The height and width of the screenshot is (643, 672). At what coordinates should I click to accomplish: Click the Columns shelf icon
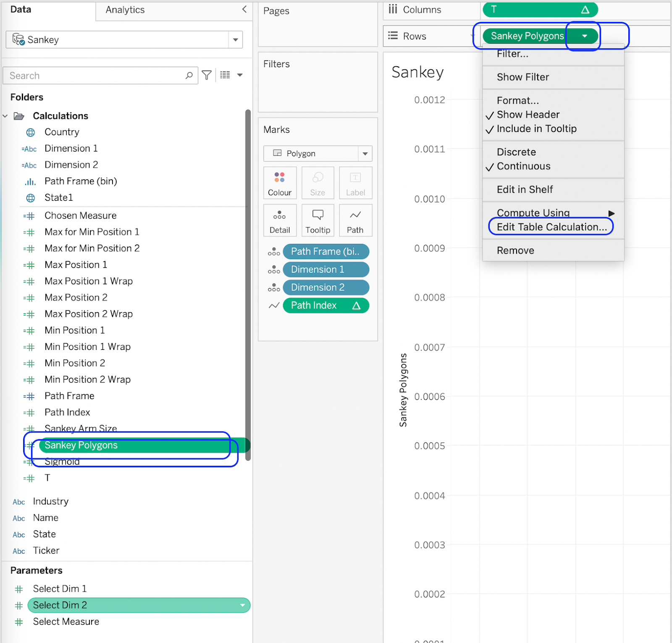[393, 9]
